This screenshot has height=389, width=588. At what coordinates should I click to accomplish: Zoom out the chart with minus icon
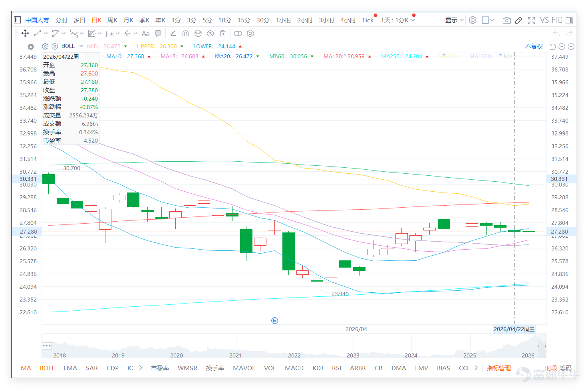562,47
